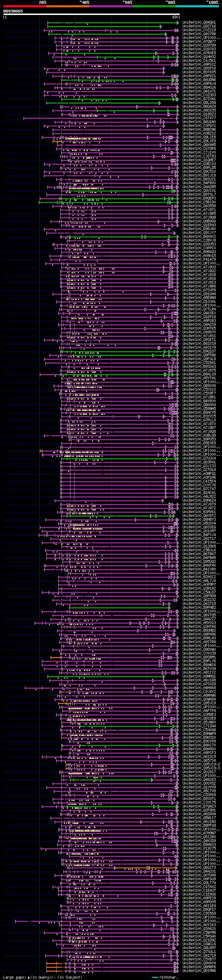This screenshot has height=980, width=222.
Task: Select label UniRef100_Q9SPI6
Action: tap(199, 68)
